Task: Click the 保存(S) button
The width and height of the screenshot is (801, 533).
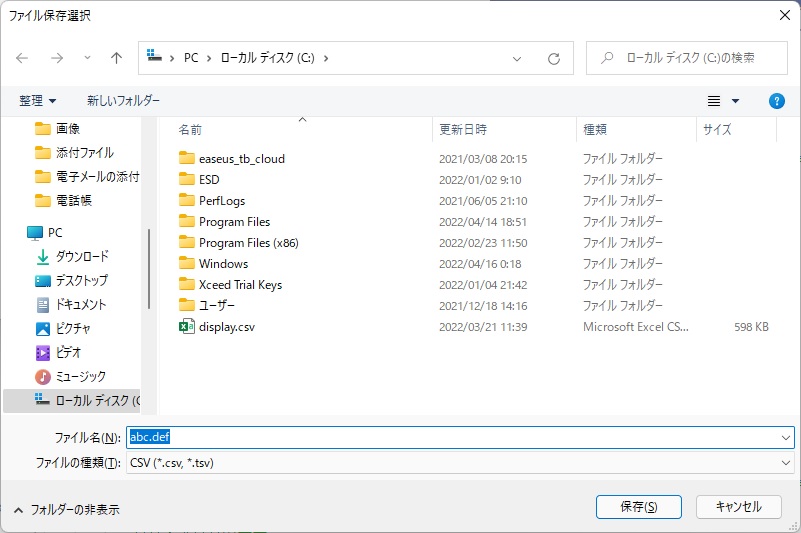Action: (x=639, y=507)
